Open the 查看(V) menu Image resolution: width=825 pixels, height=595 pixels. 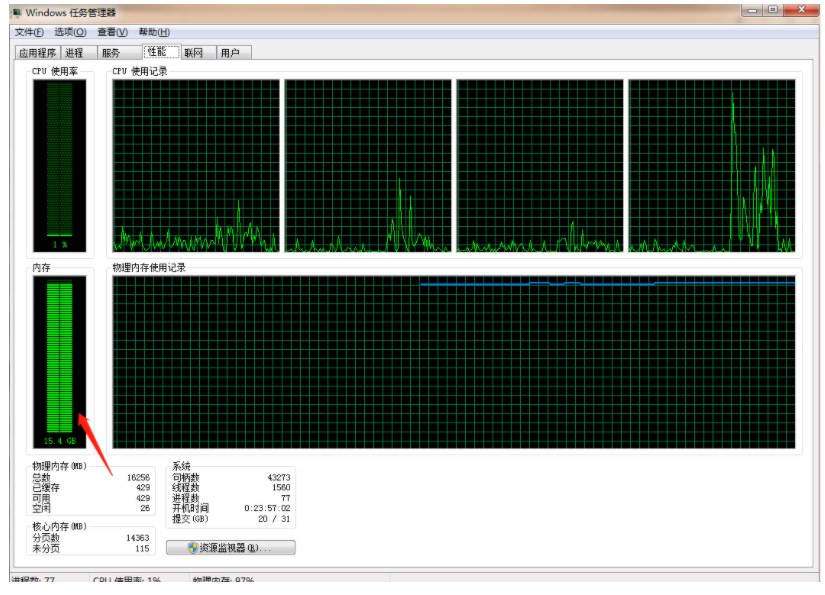tap(112, 32)
